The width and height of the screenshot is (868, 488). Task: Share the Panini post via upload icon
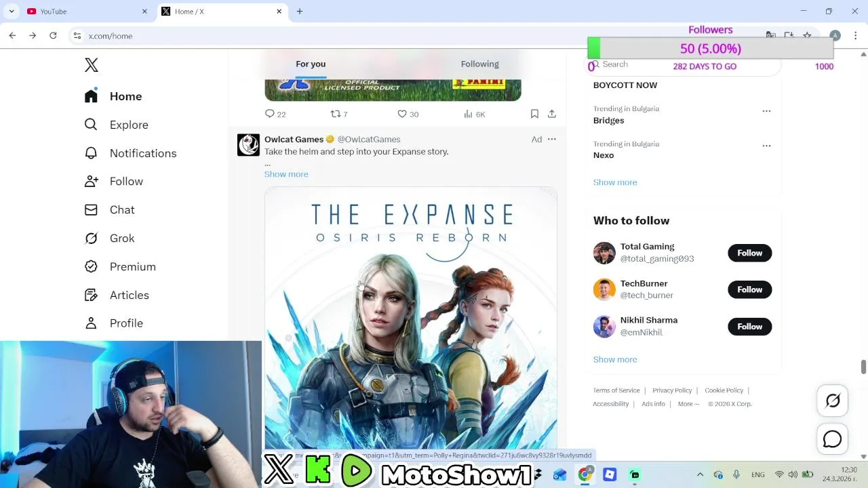tap(552, 114)
